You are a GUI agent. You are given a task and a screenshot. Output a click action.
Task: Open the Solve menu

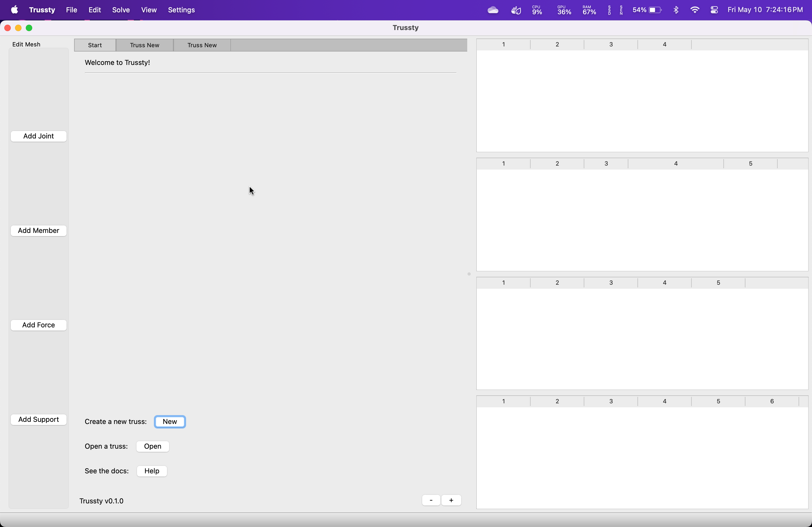121,10
